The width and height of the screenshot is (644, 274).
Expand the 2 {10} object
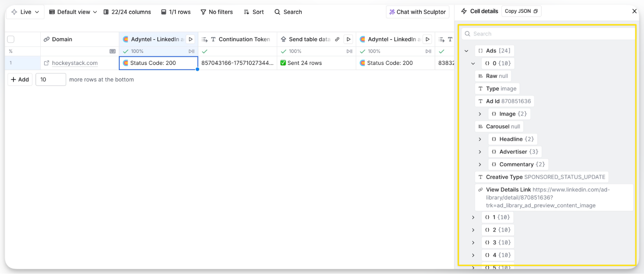click(x=473, y=230)
